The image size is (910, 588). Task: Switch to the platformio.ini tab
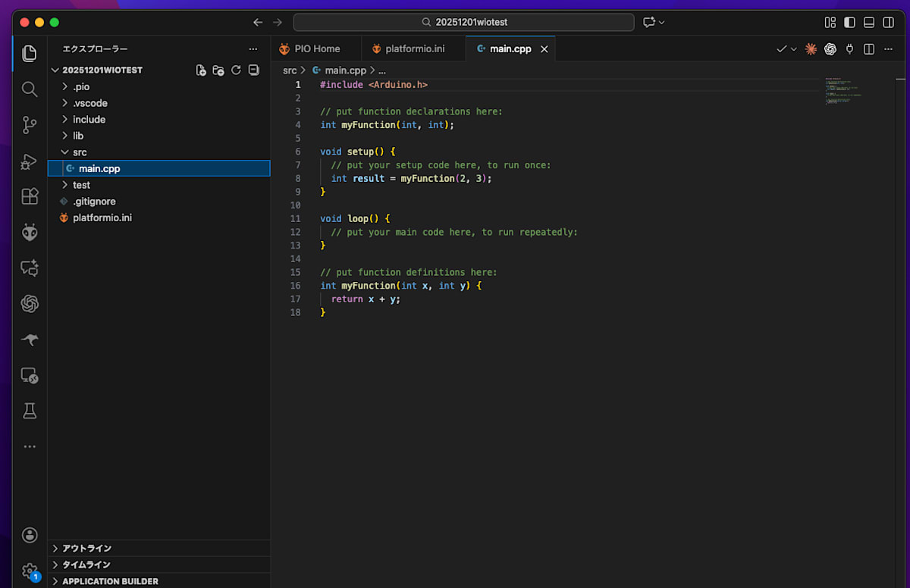tap(414, 48)
